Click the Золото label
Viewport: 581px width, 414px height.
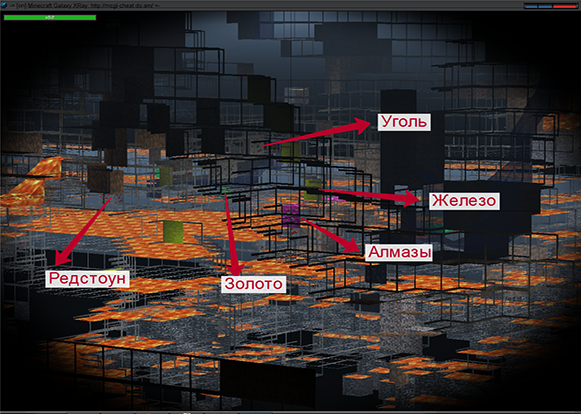tap(254, 284)
